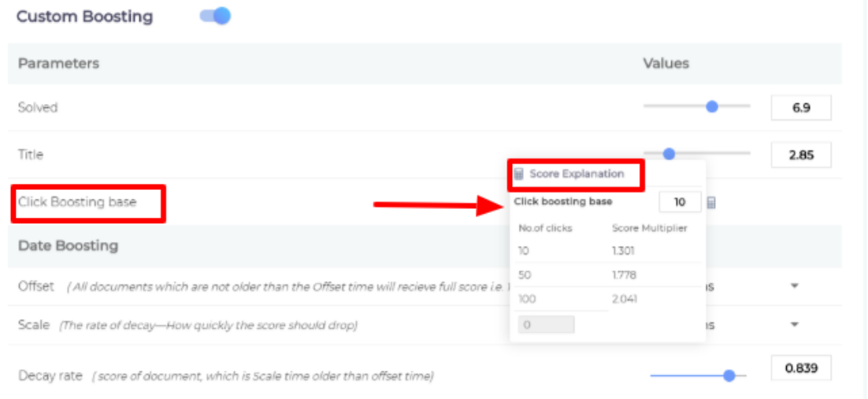Click the Solved value field showing 6.9
868x399 pixels.
[x=801, y=107]
